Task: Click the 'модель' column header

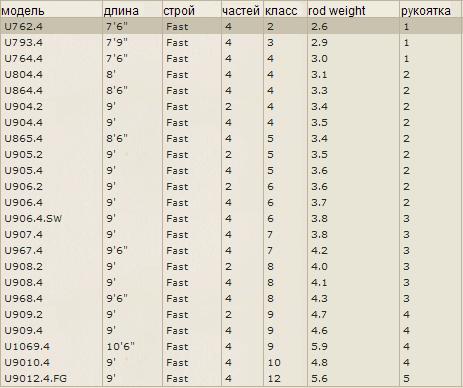Action: 23,11
